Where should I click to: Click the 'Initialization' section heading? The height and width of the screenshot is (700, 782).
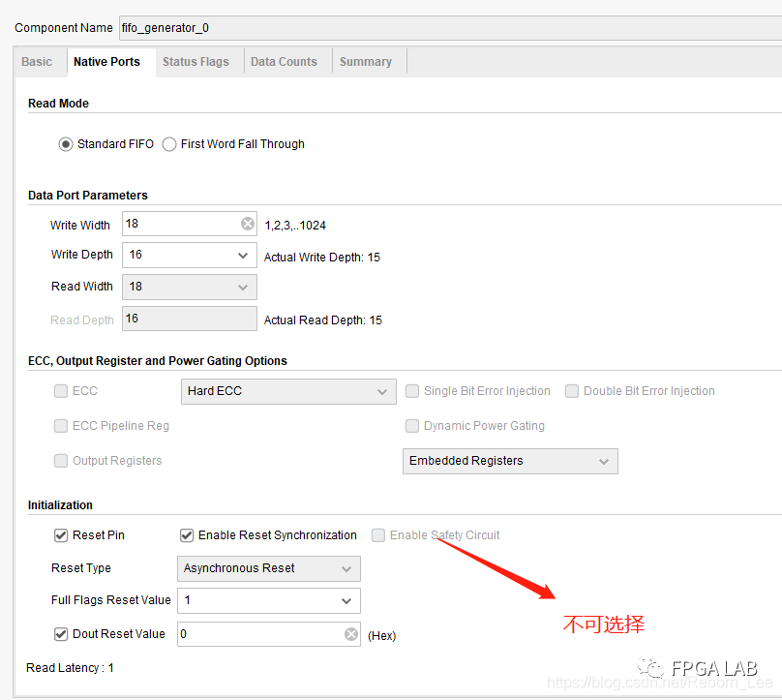tap(60, 505)
